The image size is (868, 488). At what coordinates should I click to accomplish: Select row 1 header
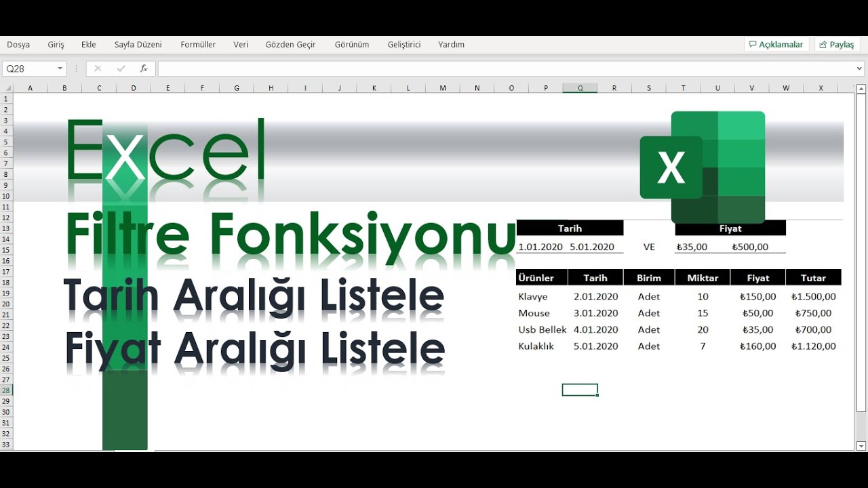(7, 98)
